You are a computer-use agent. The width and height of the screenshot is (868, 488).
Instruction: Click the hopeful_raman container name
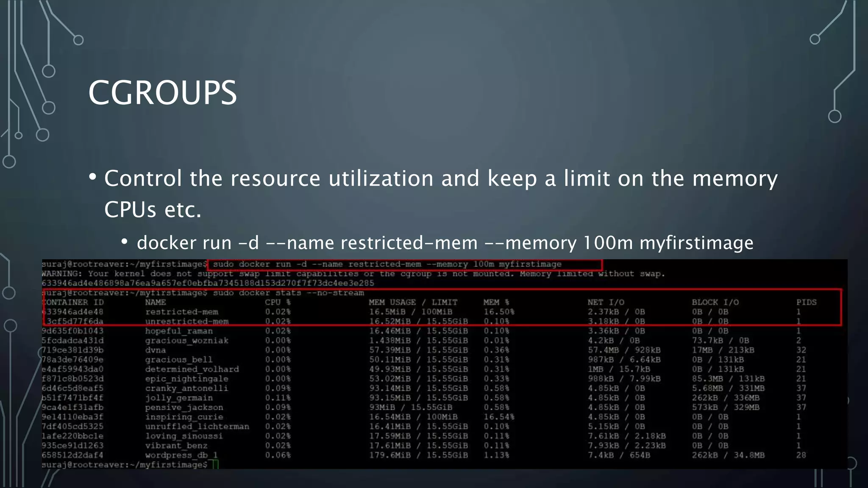178,331
